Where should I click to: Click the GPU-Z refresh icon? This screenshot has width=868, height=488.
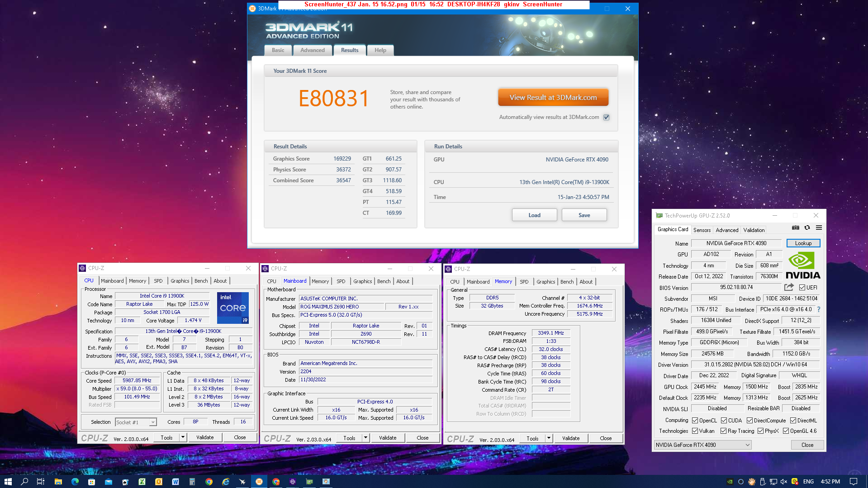click(x=807, y=227)
